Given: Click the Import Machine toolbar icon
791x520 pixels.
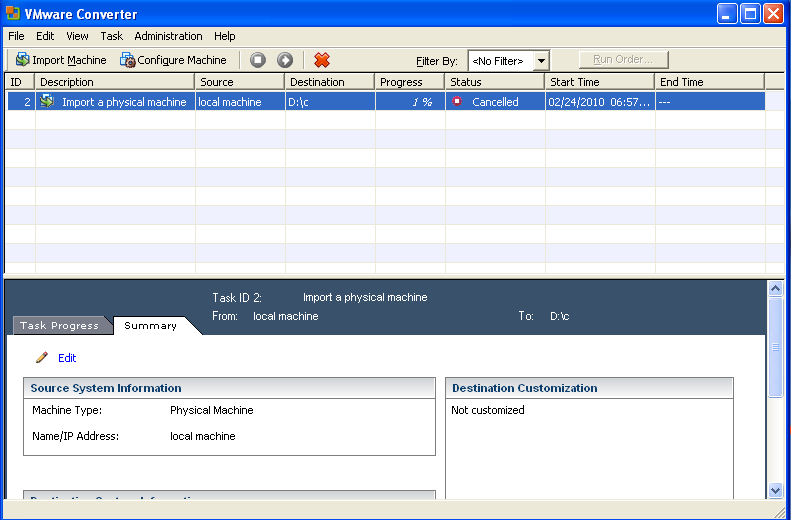Looking at the screenshot, I should (x=23, y=60).
